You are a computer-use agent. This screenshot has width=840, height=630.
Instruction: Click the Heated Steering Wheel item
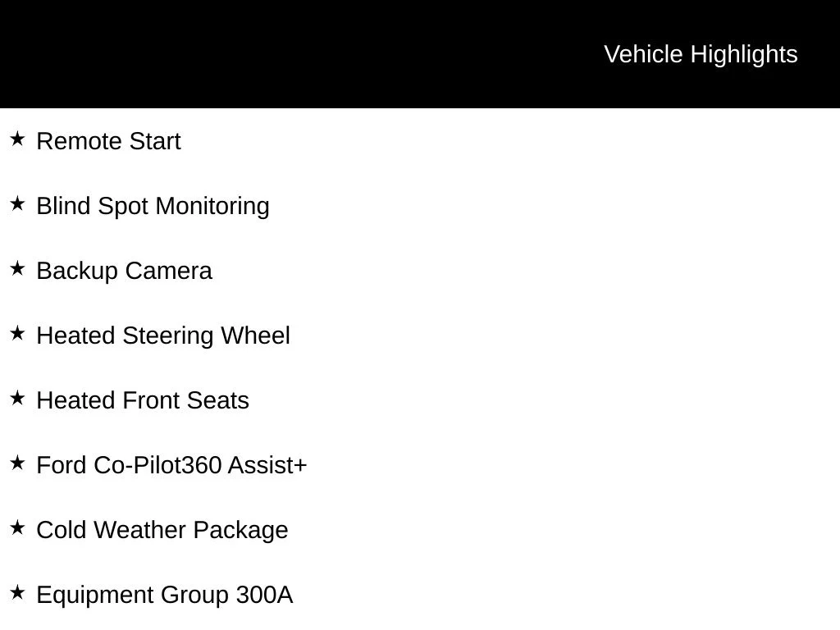163,336
